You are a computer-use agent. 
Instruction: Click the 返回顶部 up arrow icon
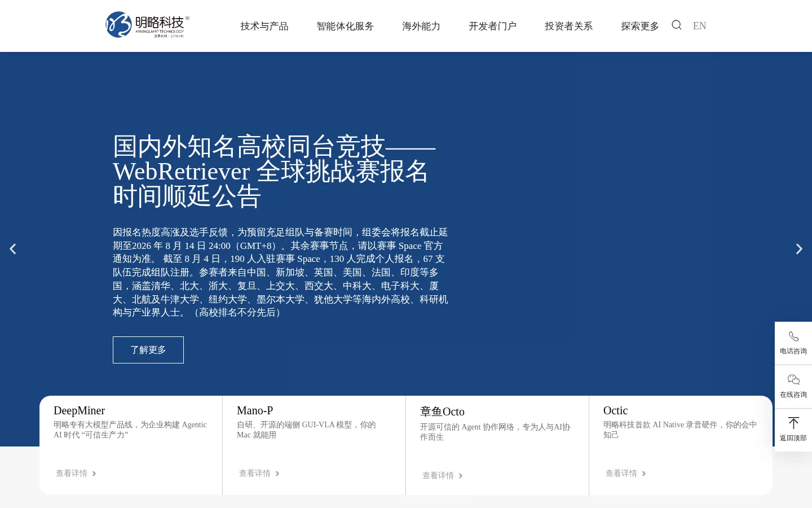(793, 423)
